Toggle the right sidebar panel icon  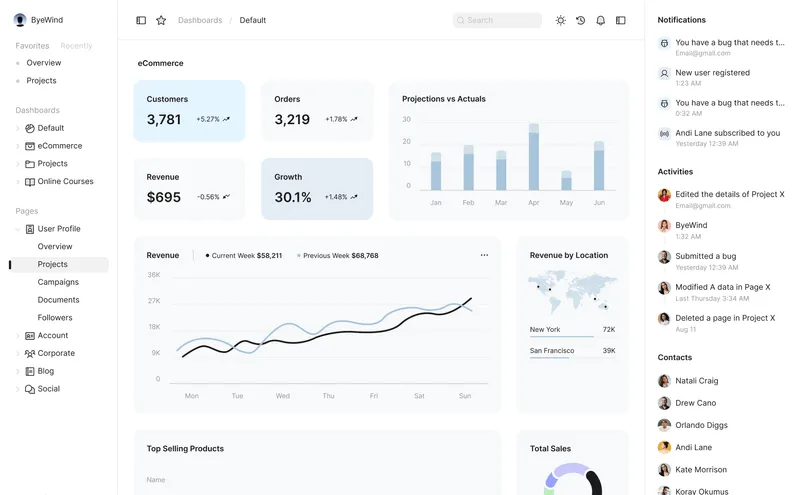click(621, 20)
